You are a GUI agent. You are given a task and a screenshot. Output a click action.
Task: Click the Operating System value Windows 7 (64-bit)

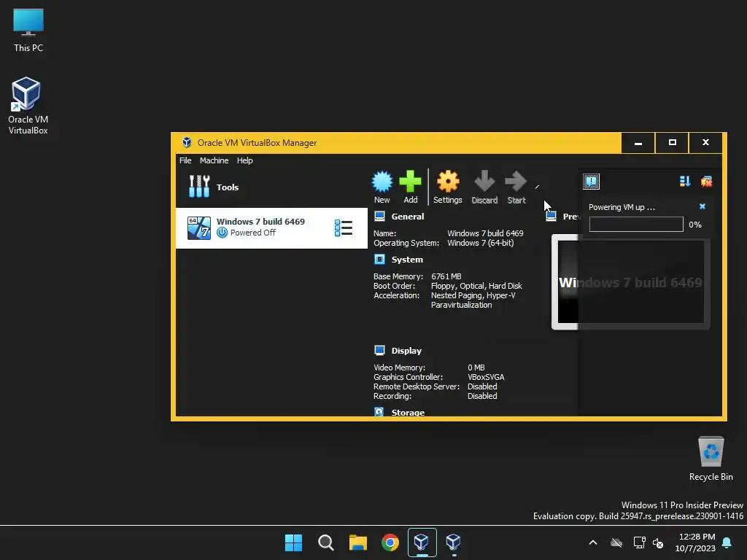coord(480,243)
